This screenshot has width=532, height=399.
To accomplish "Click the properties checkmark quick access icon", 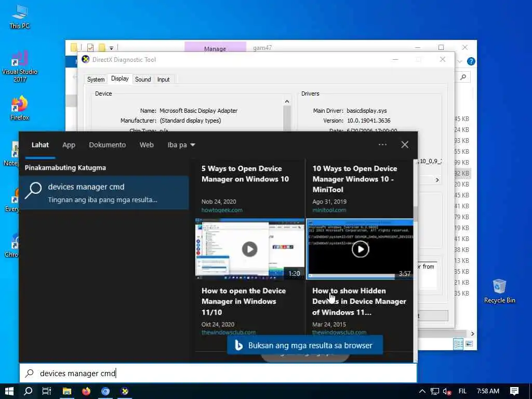I will tap(90, 47).
